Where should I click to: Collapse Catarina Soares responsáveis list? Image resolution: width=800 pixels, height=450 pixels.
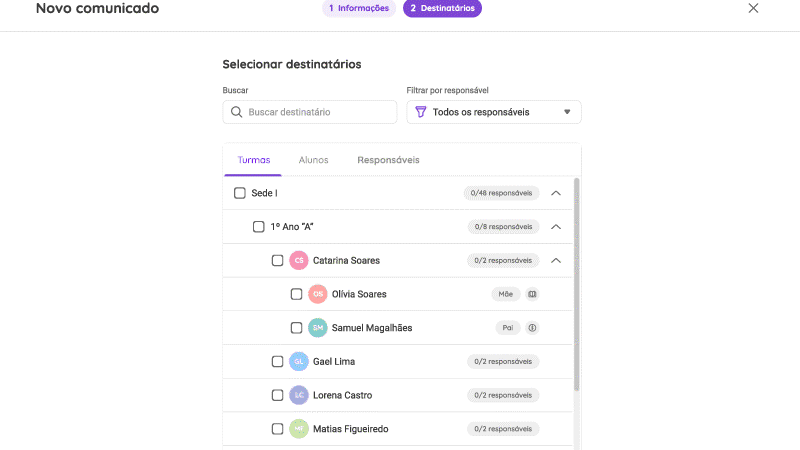pyautogui.click(x=556, y=260)
